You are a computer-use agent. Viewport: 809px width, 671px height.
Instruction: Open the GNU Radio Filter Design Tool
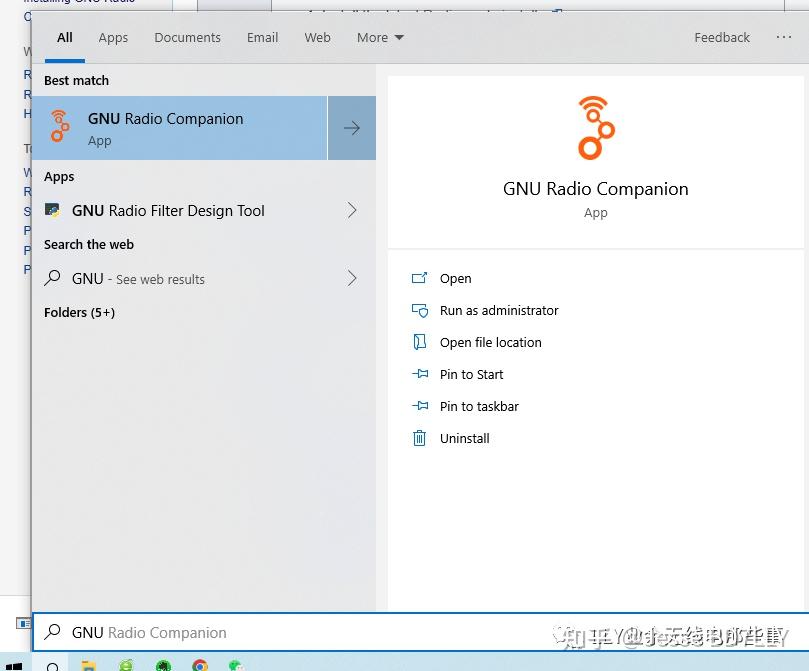(x=167, y=211)
